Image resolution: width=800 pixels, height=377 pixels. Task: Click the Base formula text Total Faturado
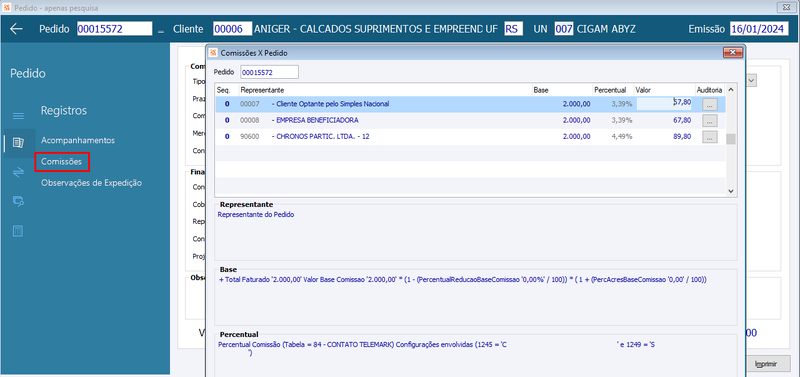pyautogui.click(x=463, y=280)
